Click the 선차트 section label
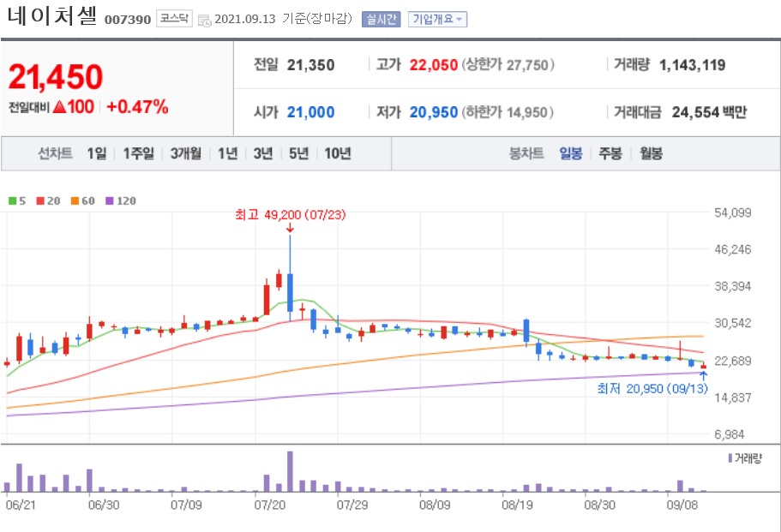 coord(55,153)
